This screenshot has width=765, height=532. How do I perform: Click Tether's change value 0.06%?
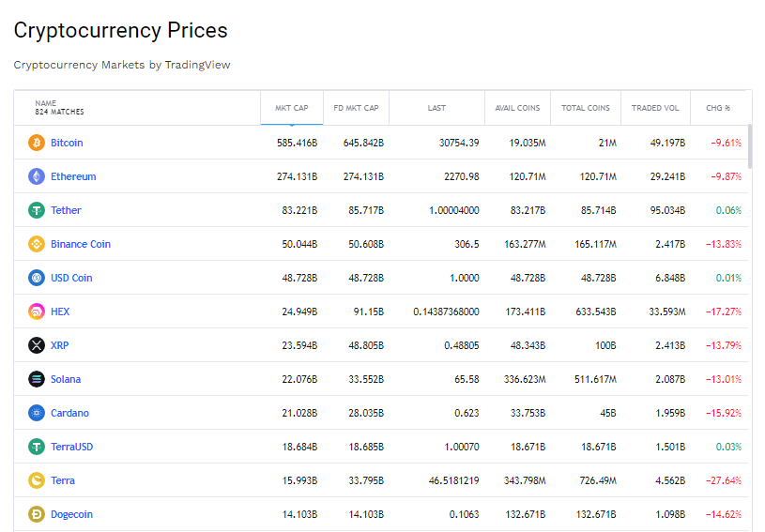pyautogui.click(x=728, y=210)
